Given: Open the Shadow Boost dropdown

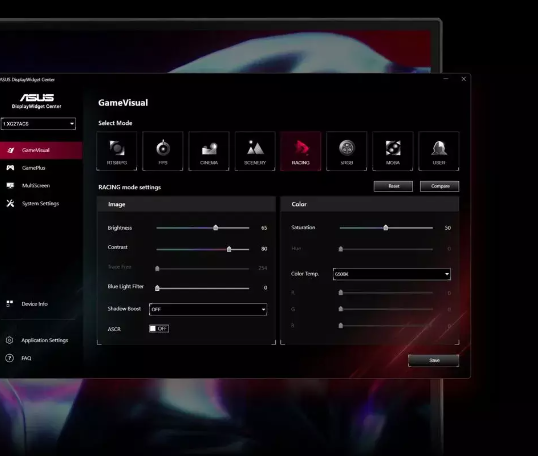Looking at the screenshot, I should point(208,309).
